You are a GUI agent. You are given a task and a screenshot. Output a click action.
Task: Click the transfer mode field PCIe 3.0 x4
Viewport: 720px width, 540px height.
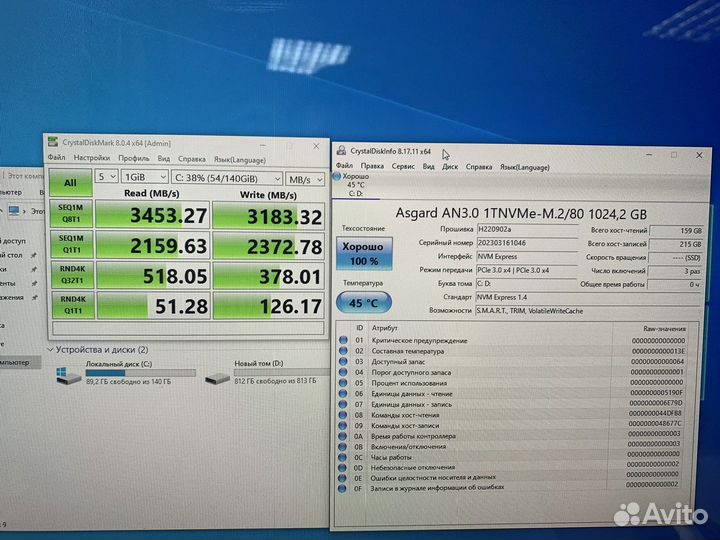[x=527, y=270]
